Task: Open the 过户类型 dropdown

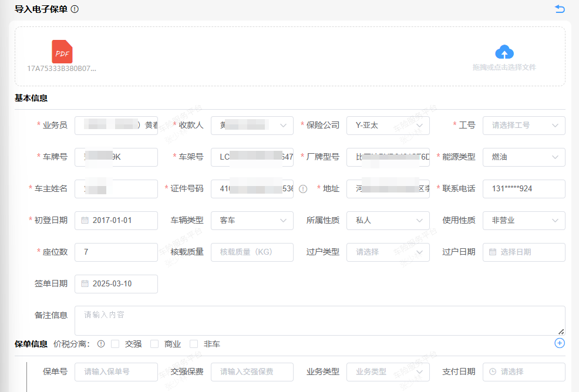Action: click(388, 252)
